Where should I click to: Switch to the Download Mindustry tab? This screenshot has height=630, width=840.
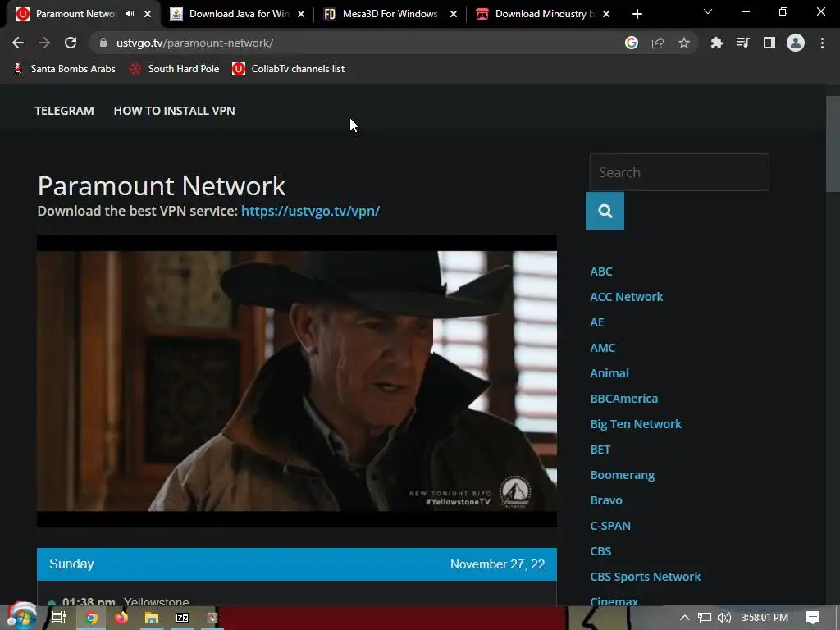pos(543,14)
